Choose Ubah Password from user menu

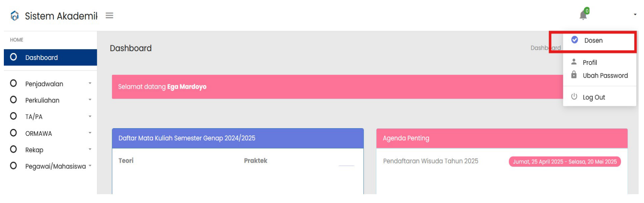605,76
